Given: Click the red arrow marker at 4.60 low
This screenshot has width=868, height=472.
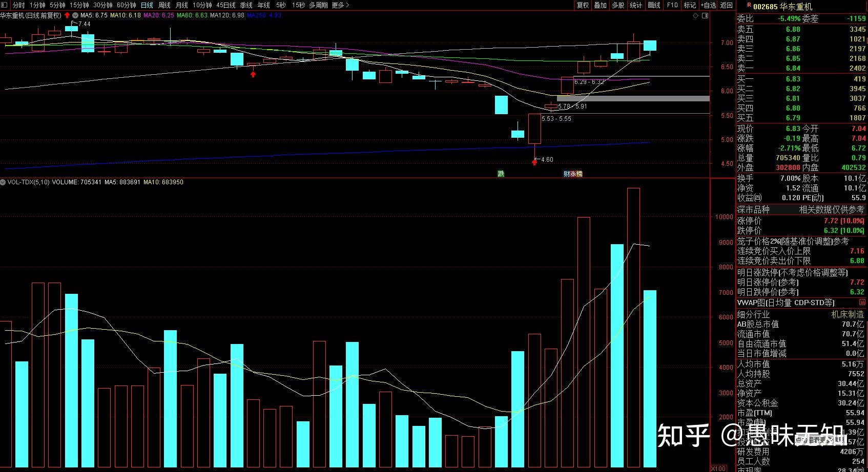Looking at the screenshot, I should (534, 162).
